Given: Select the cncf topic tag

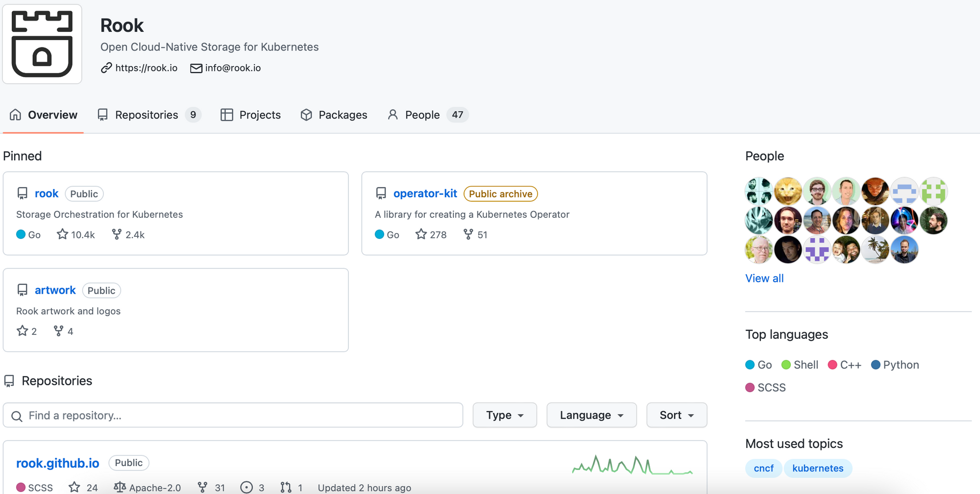Looking at the screenshot, I should coord(764,468).
